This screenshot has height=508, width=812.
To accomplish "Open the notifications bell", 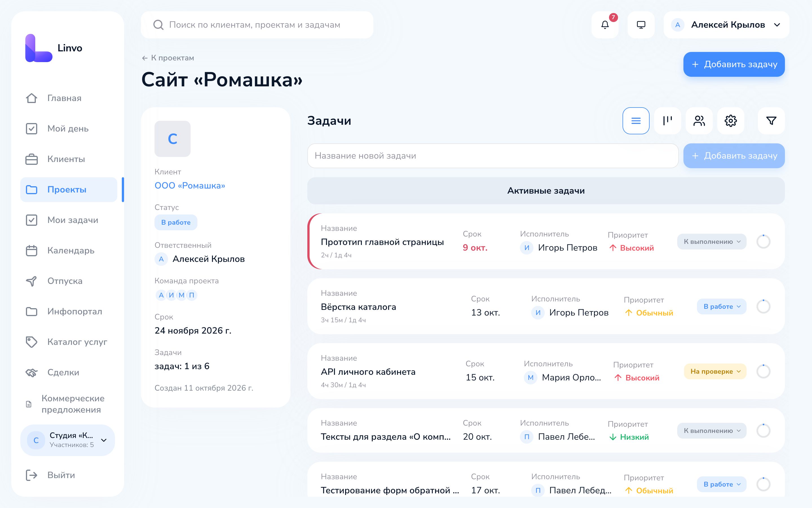I will point(605,25).
